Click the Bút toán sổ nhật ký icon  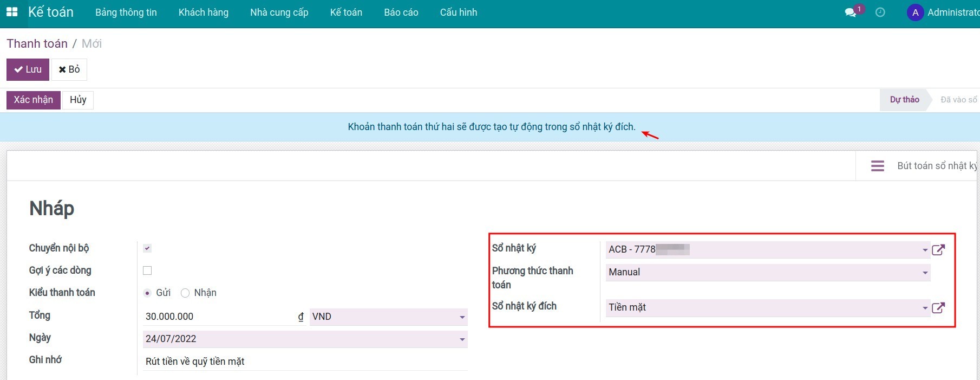click(x=878, y=166)
